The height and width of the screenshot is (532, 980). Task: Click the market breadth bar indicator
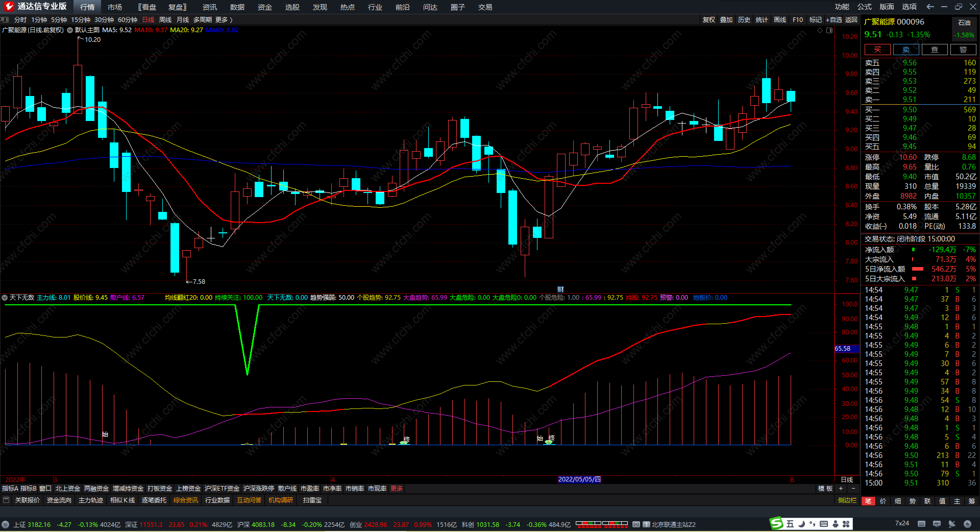pos(602,524)
